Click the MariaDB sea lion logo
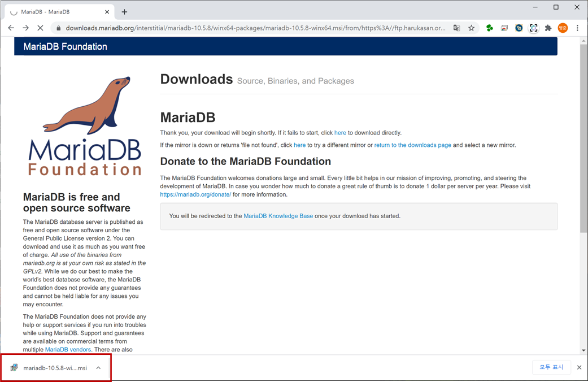Image resolution: width=588 pixels, height=382 pixels. [x=85, y=126]
